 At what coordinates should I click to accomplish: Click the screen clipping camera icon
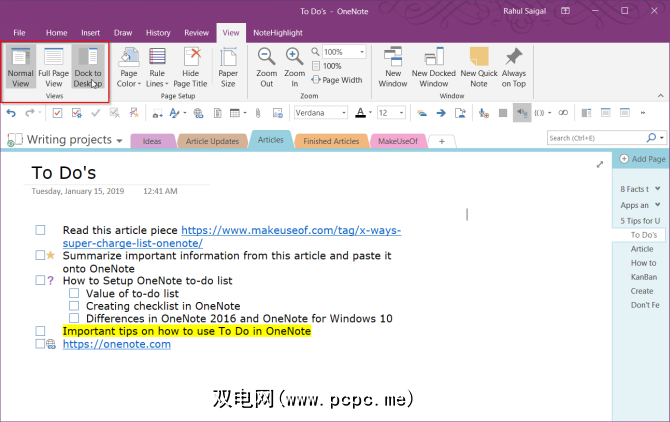tap(157, 113)
